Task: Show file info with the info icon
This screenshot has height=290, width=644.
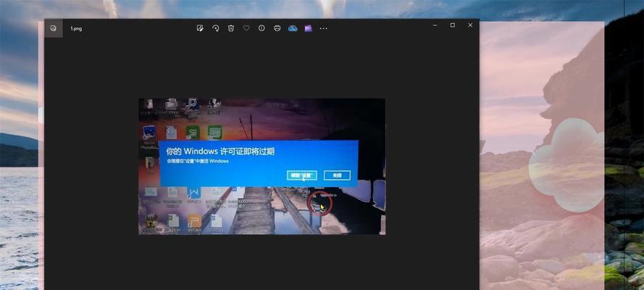Action: click(262, 28)
